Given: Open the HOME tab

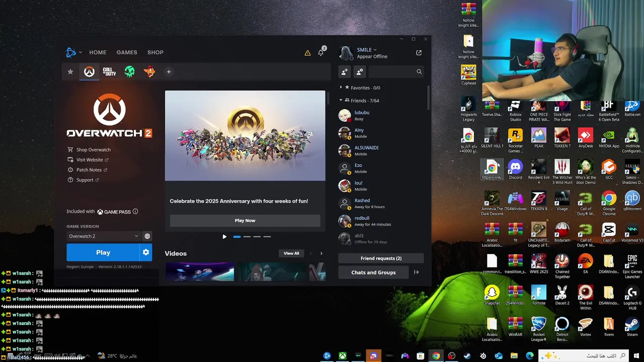Looking at the screenshot, I should point(98,52).
